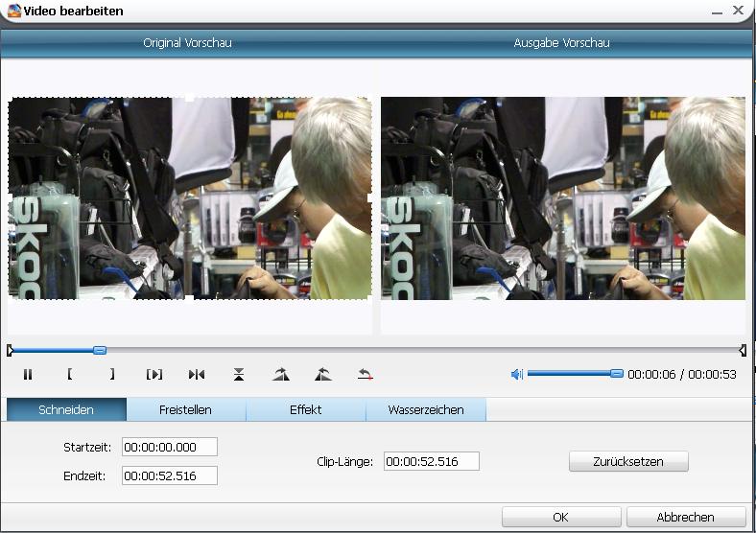Click the playback position handle on seek bar
This screenshot has height=533, width=756.
tap(100, 351)
